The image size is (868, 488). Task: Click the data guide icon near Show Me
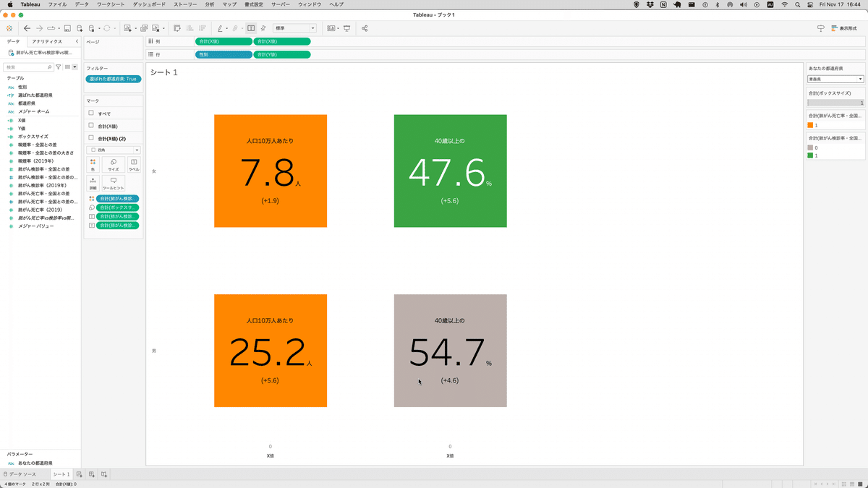point(821,28)
